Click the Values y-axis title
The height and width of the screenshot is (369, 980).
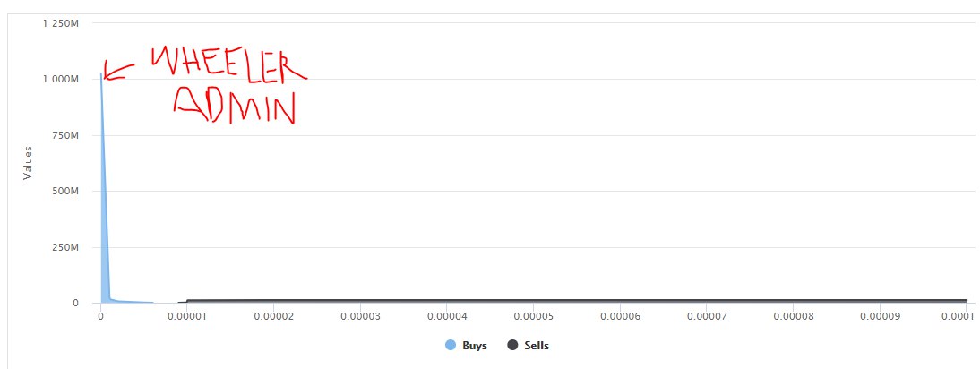point(28,163)
